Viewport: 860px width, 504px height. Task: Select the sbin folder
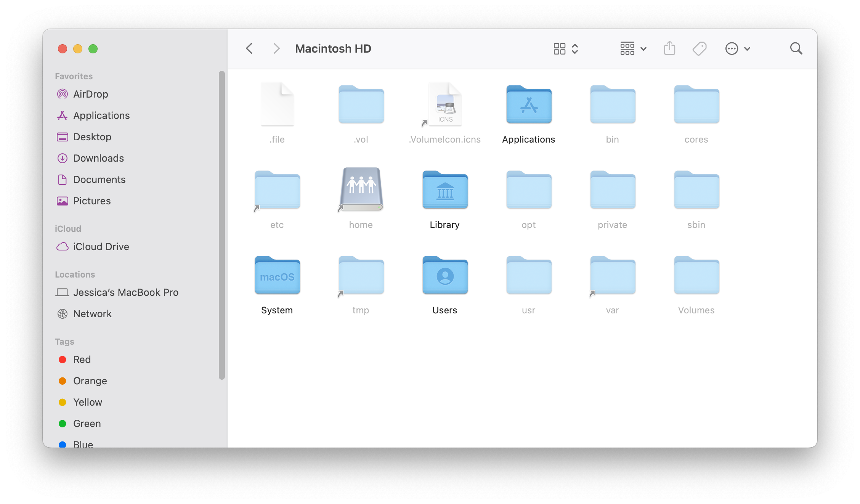[696, 190]
